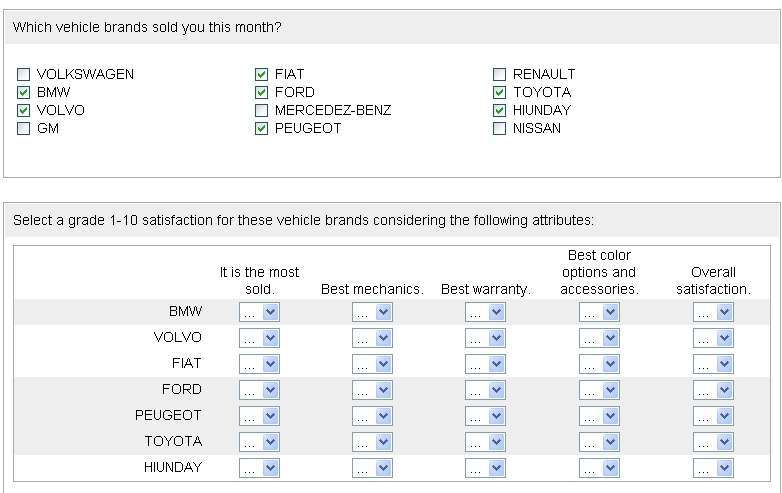This screenshot has height=493, width=782.
Task: Open VOLVO best mechanics grade dropdown
Action: pos(372,338)
